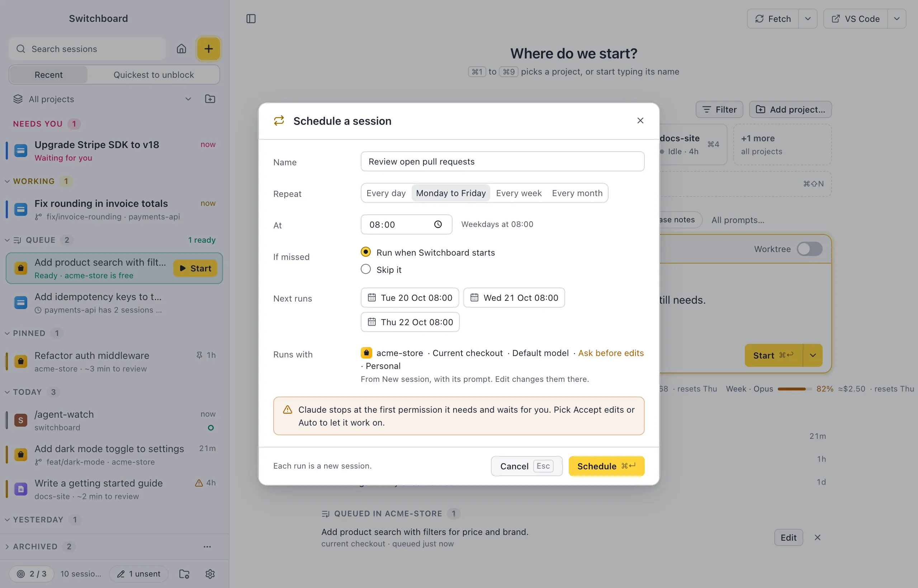Open the Fetch dropdown arrow

[808, 19]
